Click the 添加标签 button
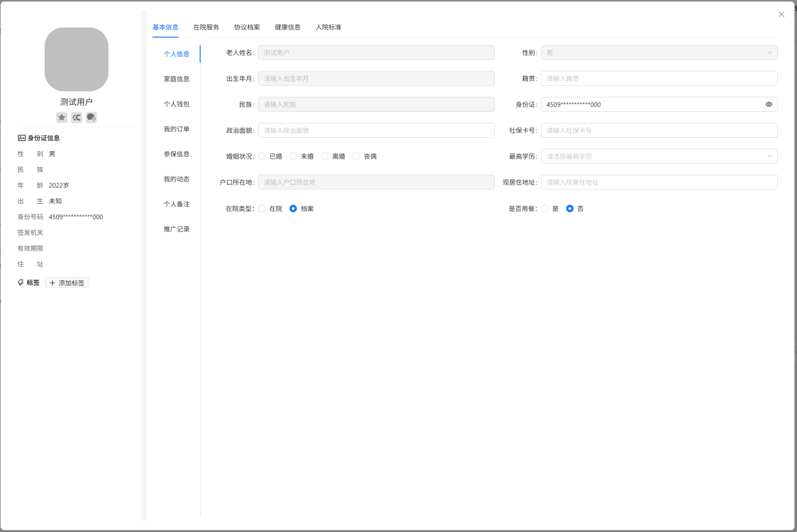This screenshot has width=797, height=532. click(67, 283)
